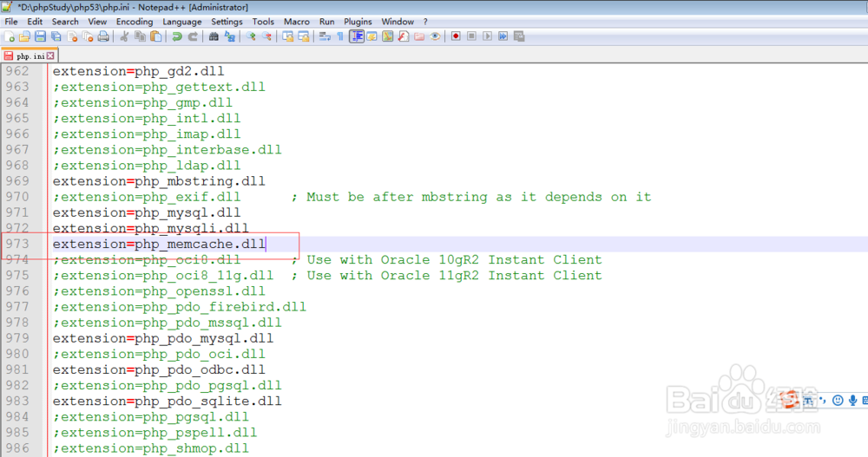
Task: Click the Save Recorded Macro icon
Action: pos(519,36)
